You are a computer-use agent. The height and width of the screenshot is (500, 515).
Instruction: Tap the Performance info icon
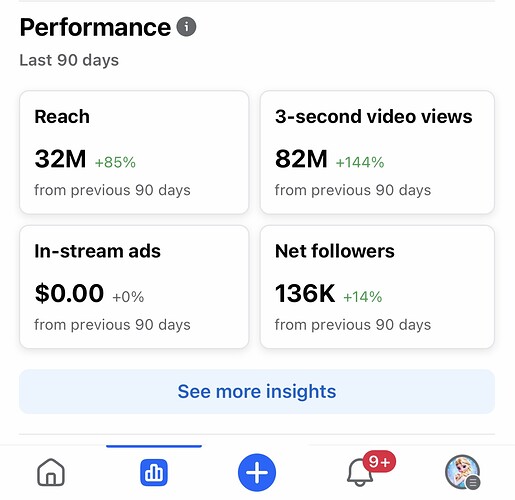[186, 26]
